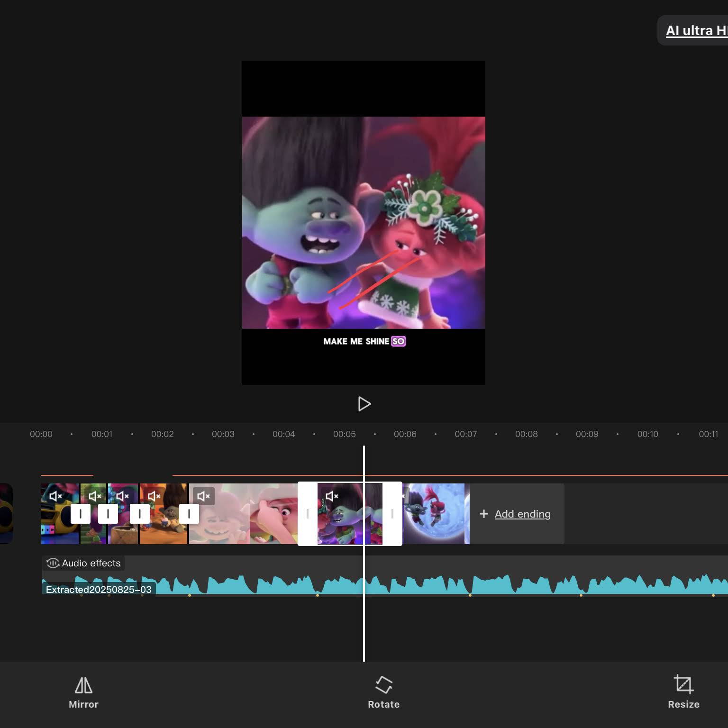728x728 pixels.
Task: Click the 00:10 mark on the time ruler
Action: pos(648,434)
